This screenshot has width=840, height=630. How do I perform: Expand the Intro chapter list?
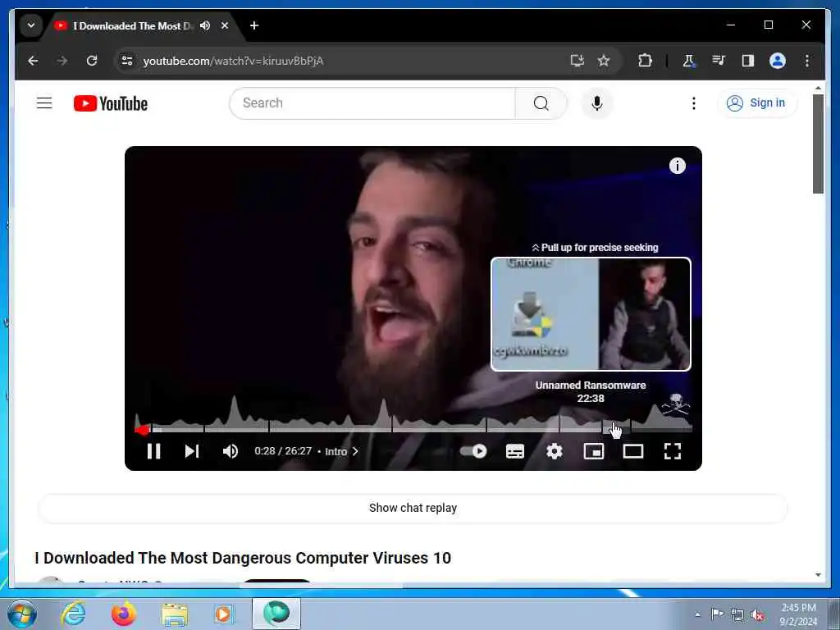pos(341,452)
